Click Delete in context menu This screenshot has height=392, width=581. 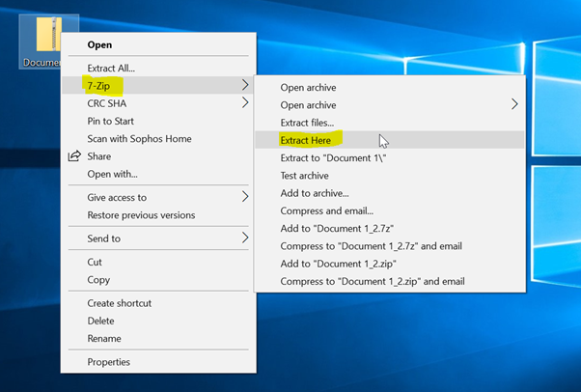click(x=100, y=321)
